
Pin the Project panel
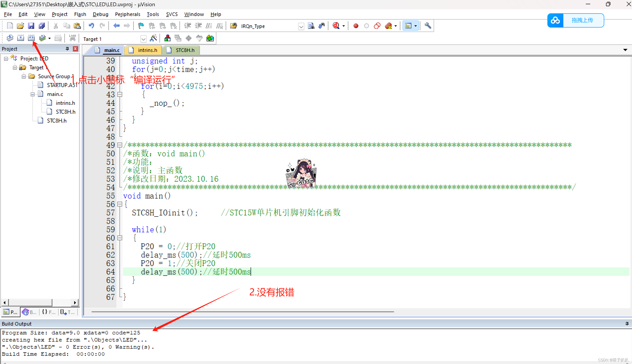[x=67, y=49]
